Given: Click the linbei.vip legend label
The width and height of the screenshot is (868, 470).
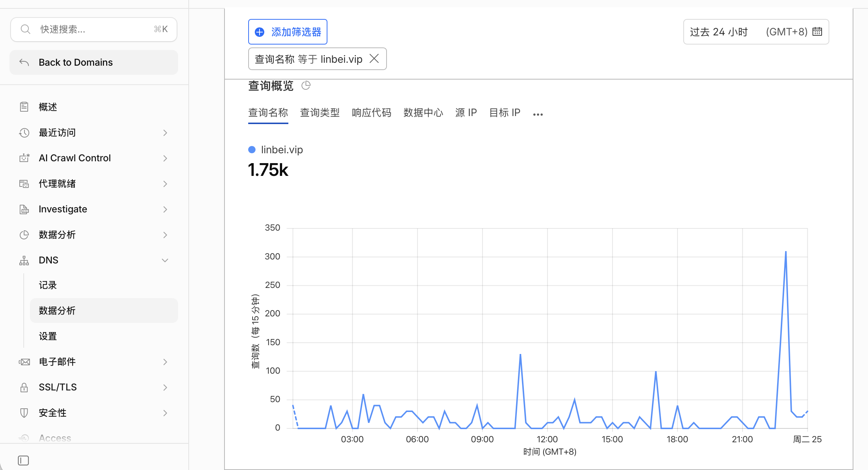Looking at the screenshot, I should point(282,150).
